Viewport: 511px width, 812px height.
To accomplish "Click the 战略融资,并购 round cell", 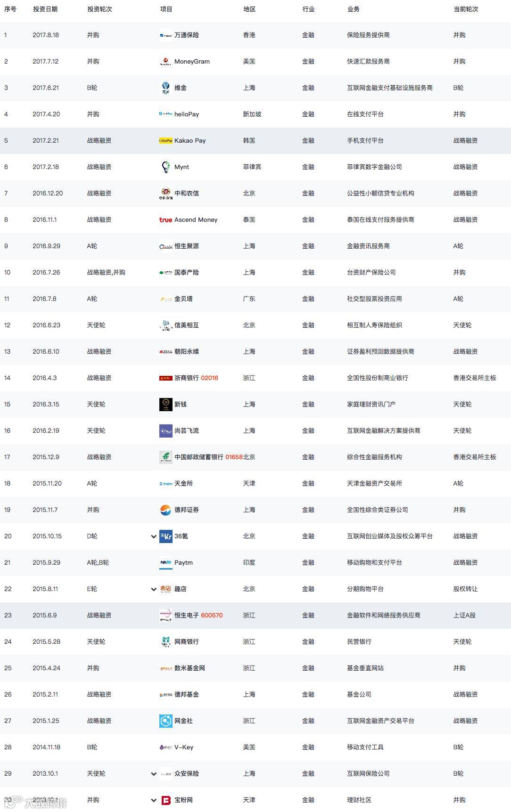I will click(106, 273).
